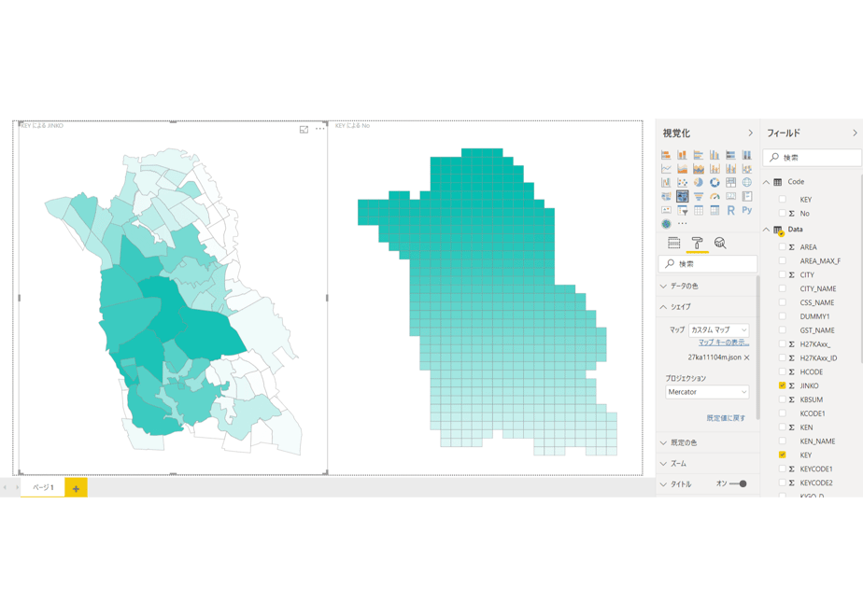The height and width of the screenshot is (616, 863).
Task: Toggle the タイトル on/off switch
Action: coord(738,484)
